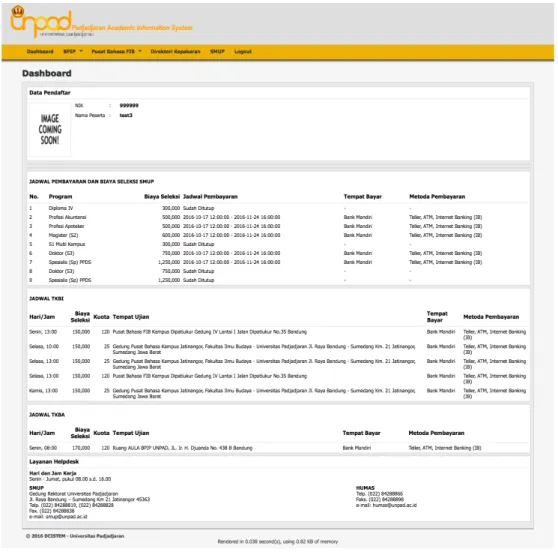Click Bank Mandiri in the Profesi Apoteker row
This screenshot has width=558, height=558.
[358, 226]
